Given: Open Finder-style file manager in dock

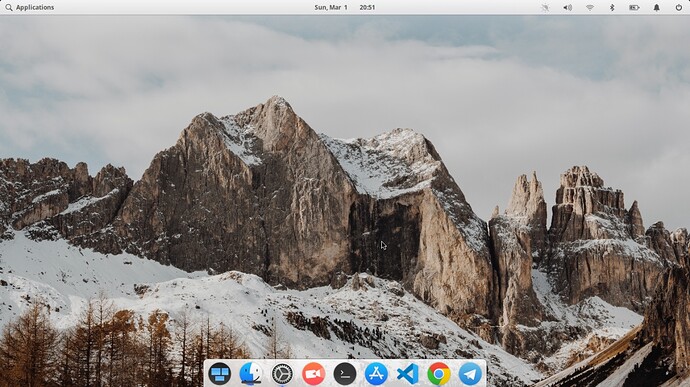Looking at the screenshot, I should 251,374.
